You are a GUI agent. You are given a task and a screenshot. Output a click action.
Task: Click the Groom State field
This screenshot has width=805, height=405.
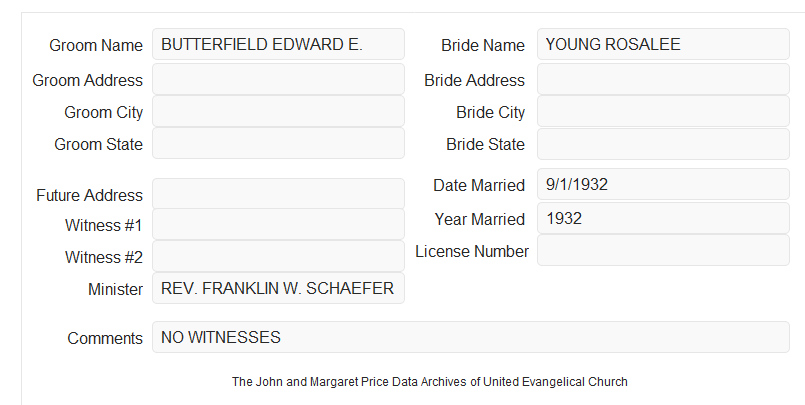pyautogui.click(x=278, y=143)
